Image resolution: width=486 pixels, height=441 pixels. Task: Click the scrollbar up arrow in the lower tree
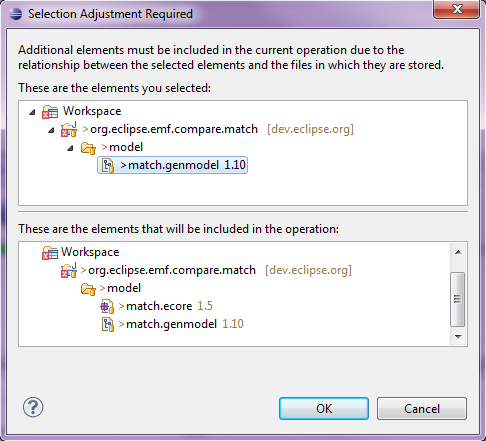458,252
